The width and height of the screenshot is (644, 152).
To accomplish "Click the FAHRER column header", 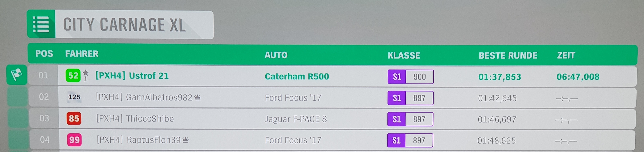I will click(82, 54).
